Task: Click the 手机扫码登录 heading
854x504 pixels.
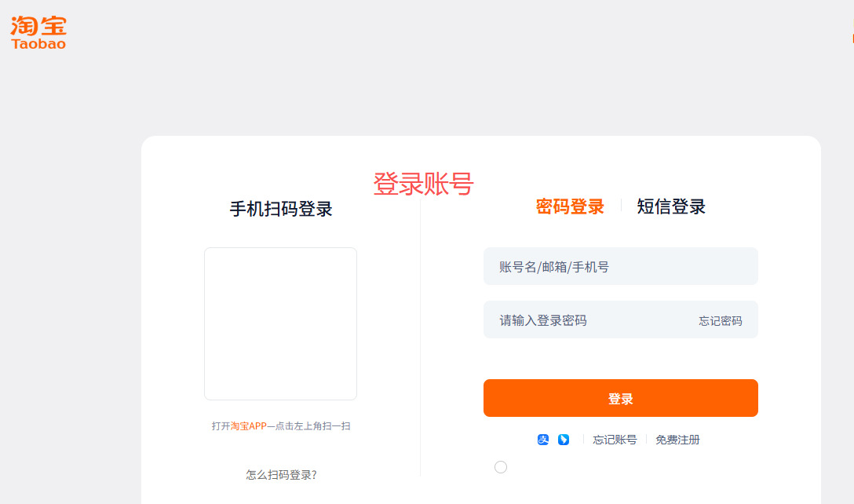Action: click(x=281, y=209)
